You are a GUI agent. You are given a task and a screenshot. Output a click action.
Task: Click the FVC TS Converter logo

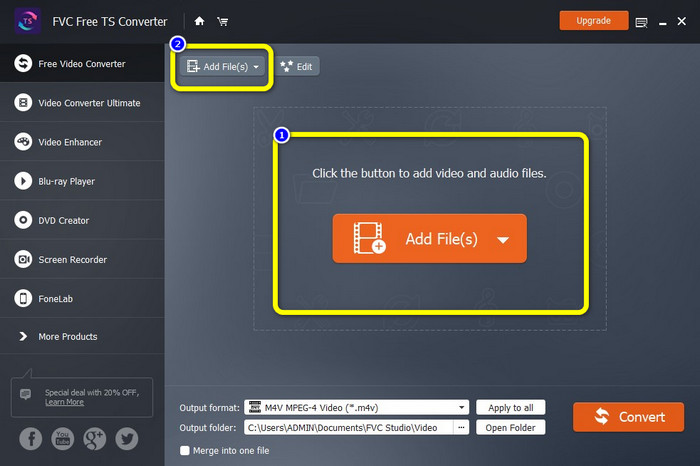tap(27, 21)
